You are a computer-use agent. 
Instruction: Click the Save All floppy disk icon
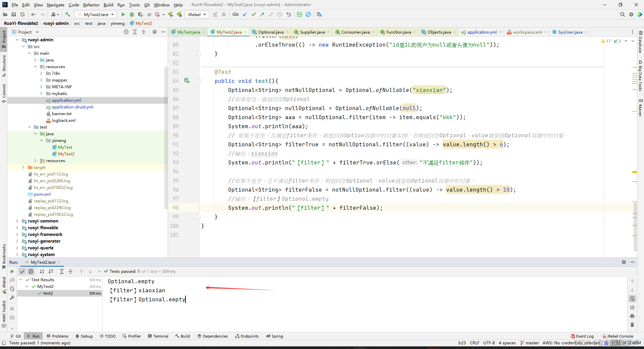14,14
